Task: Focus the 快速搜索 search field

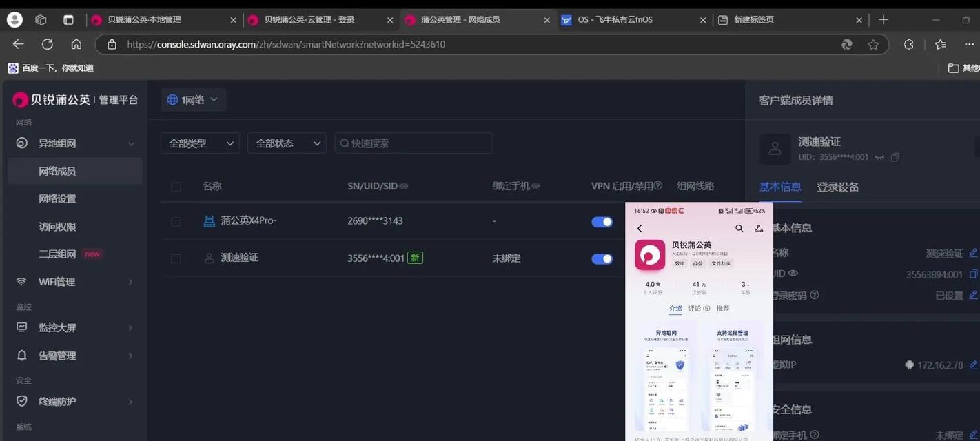Action: (414, 143)
